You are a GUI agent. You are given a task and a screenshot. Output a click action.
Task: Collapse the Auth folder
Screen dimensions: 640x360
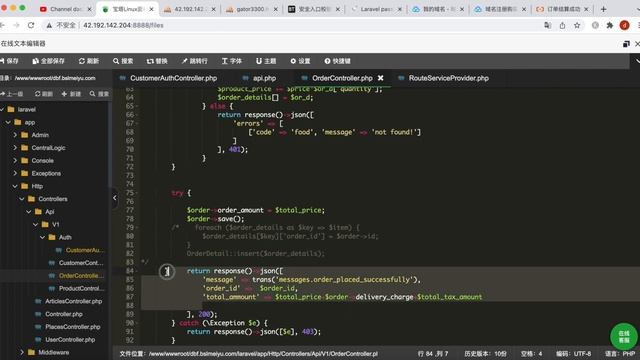[x=42, y=237]
